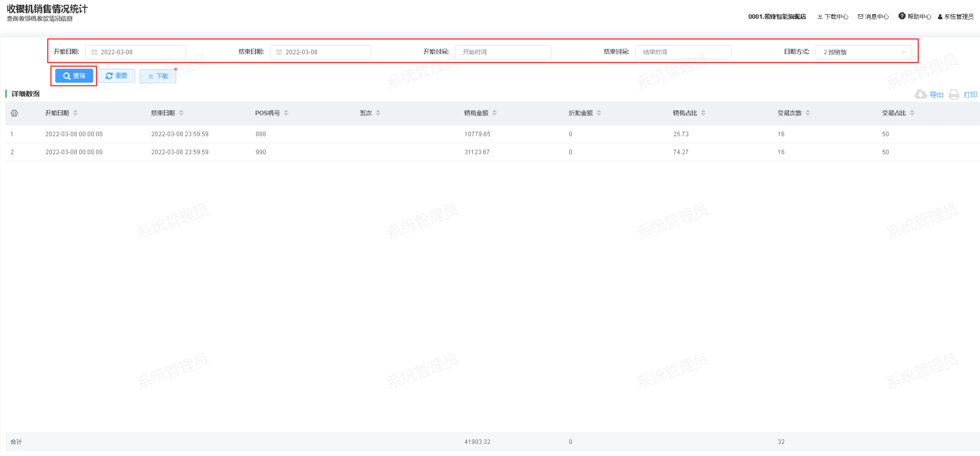Open 下载中心 in top bar
This screenshot has height=456, width=980.
pyautogui.click(x=833, y=17)
